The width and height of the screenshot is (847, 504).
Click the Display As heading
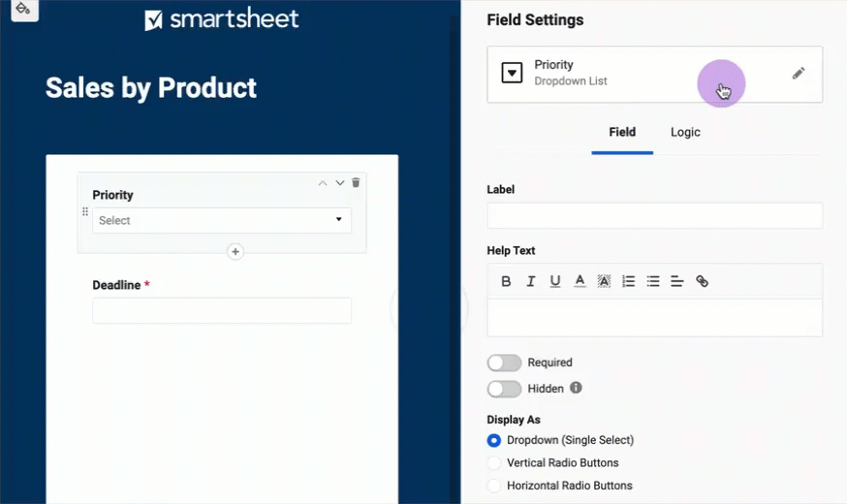[x=514, y=420]
